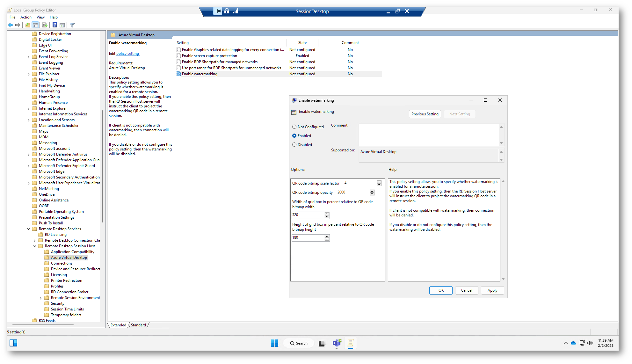Click the signal strength icon on SessionDesktop bar
The height and width of the screenshot is (364, 632).
pyautogui.click(x=236, y=11)
